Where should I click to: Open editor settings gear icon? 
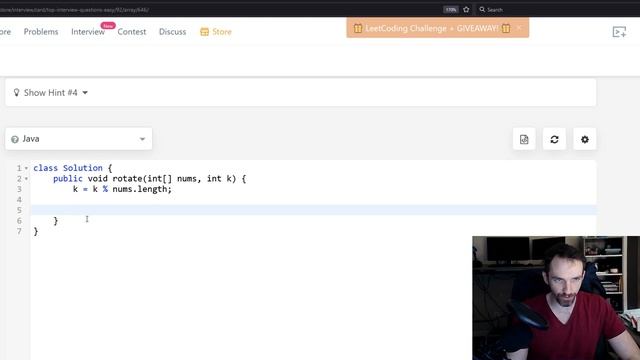[585, 139]
